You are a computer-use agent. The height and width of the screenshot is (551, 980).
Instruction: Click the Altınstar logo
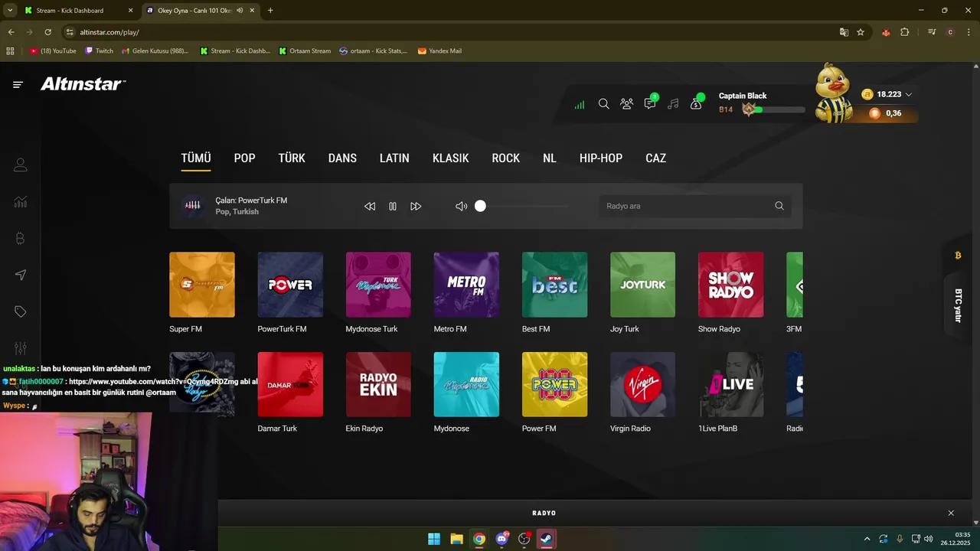[x=83, y=84]
